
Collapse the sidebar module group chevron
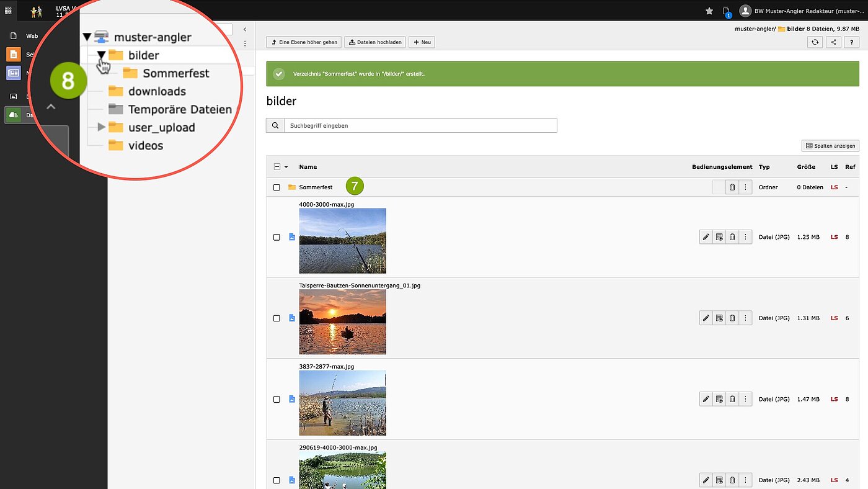point(51,106)
